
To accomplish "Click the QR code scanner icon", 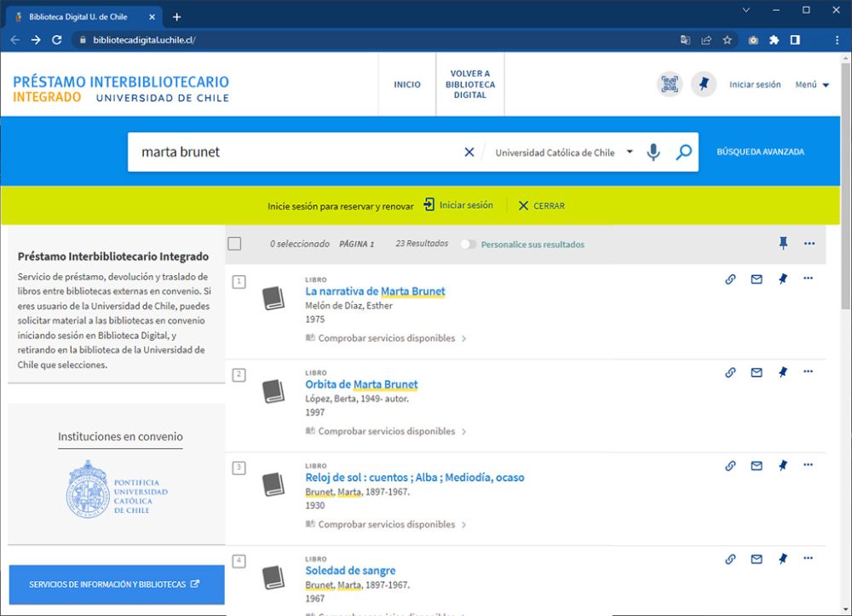I will [x=670, y=84].
